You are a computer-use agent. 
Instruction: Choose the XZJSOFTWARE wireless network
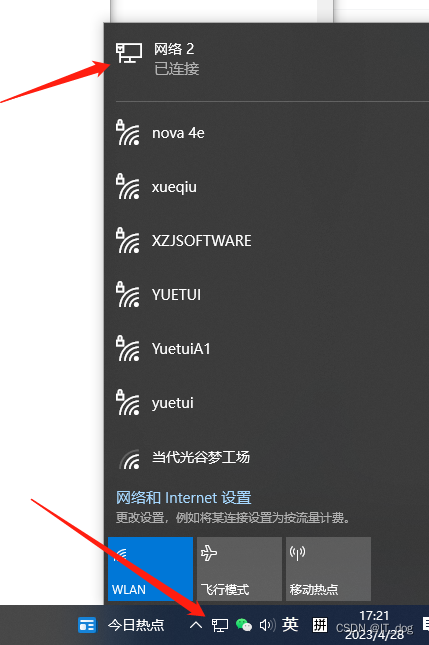267,241
